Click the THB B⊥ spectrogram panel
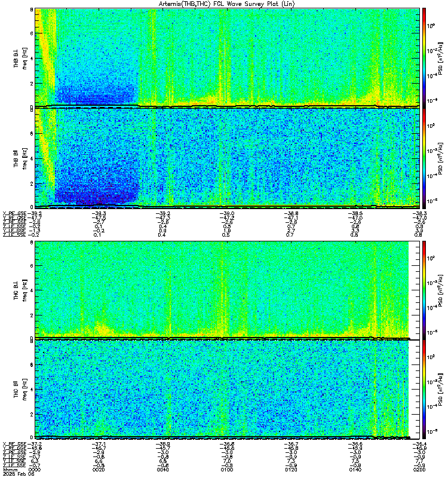 (x=227, y=57)
